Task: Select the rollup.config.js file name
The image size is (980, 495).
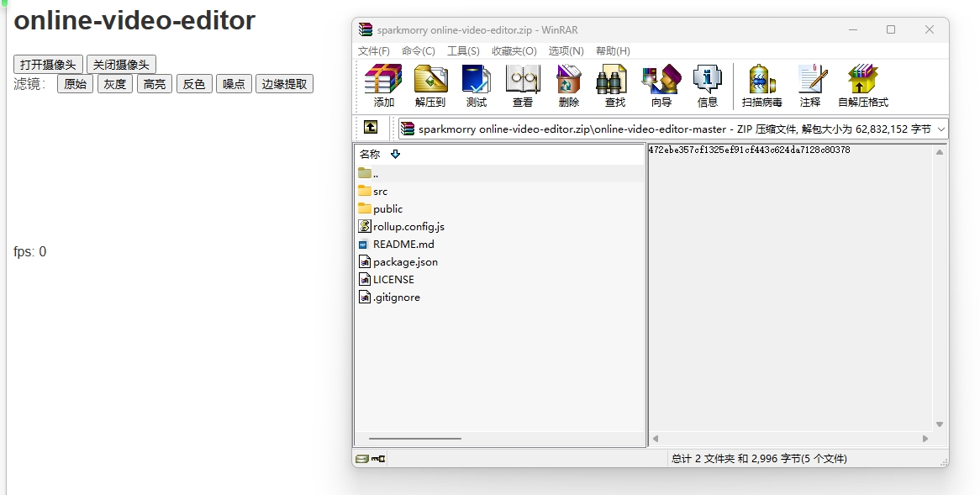Action: [408, 226]
